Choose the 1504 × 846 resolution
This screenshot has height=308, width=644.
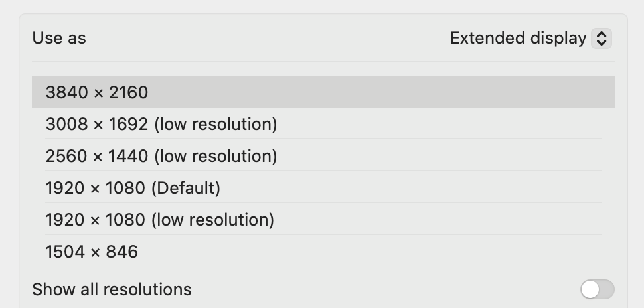pyautogui.click(x=92, y=252)
